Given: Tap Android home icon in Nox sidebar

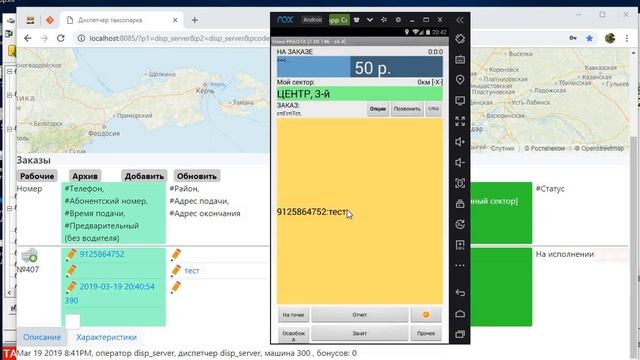Looking at the screenshot, I should 460,313.
